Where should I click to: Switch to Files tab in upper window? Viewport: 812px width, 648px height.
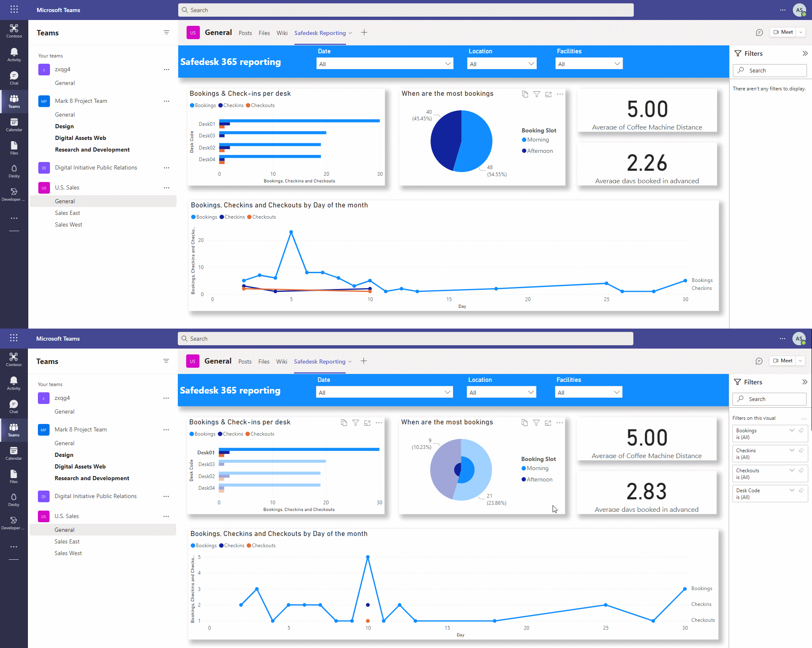264,33
